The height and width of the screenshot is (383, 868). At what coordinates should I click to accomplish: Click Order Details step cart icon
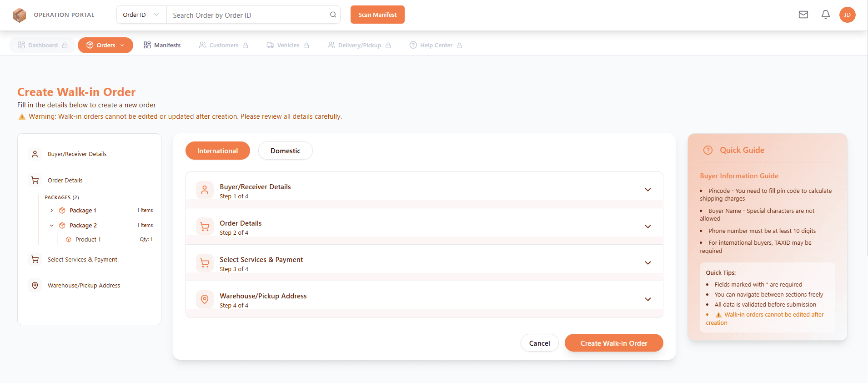pyautogui.click(x=205, y=227)
